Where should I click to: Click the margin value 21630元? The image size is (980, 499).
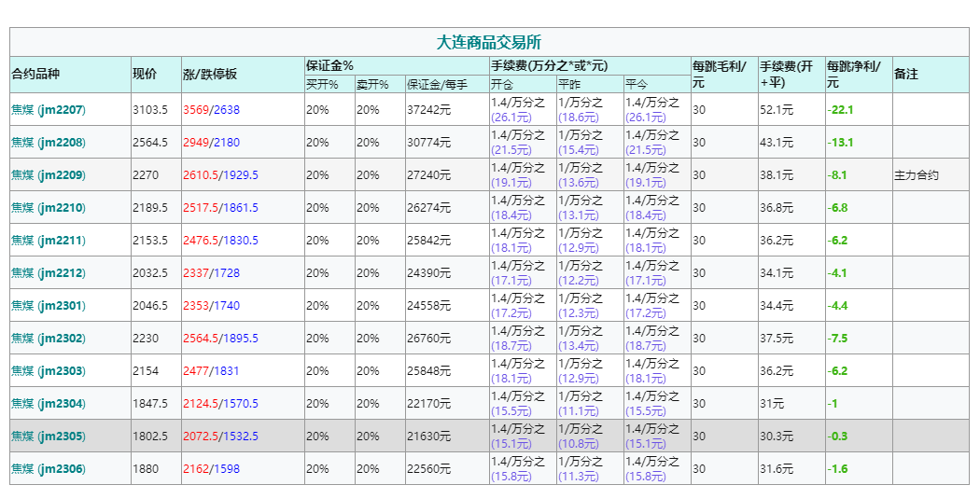click(x=428, y=437)
